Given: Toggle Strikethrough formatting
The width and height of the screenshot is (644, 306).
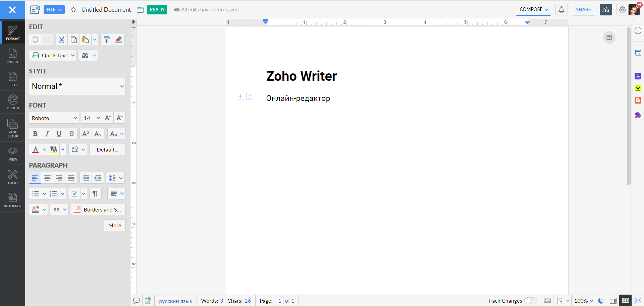Looking at the screenshot, I should coord(71,134).
